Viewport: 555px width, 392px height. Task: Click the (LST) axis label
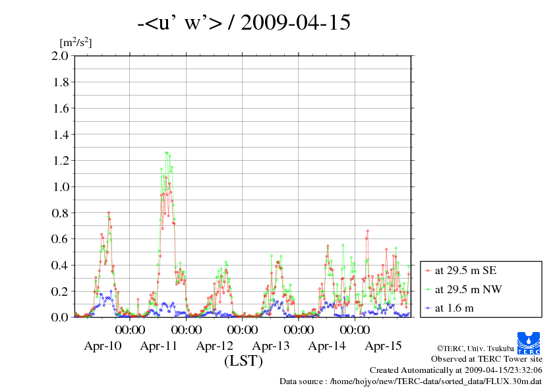pyautogui.click(x=243, y=361)
